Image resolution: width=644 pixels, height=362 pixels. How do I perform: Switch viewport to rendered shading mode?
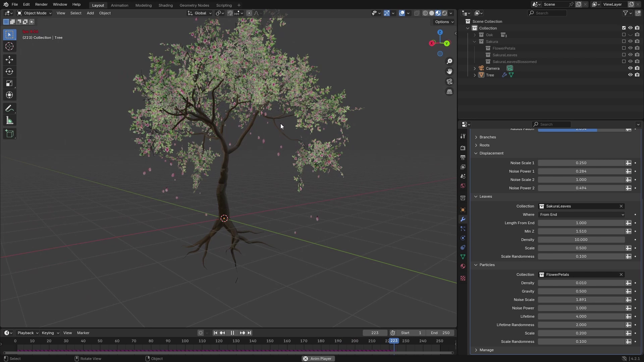tap(444, 13)
